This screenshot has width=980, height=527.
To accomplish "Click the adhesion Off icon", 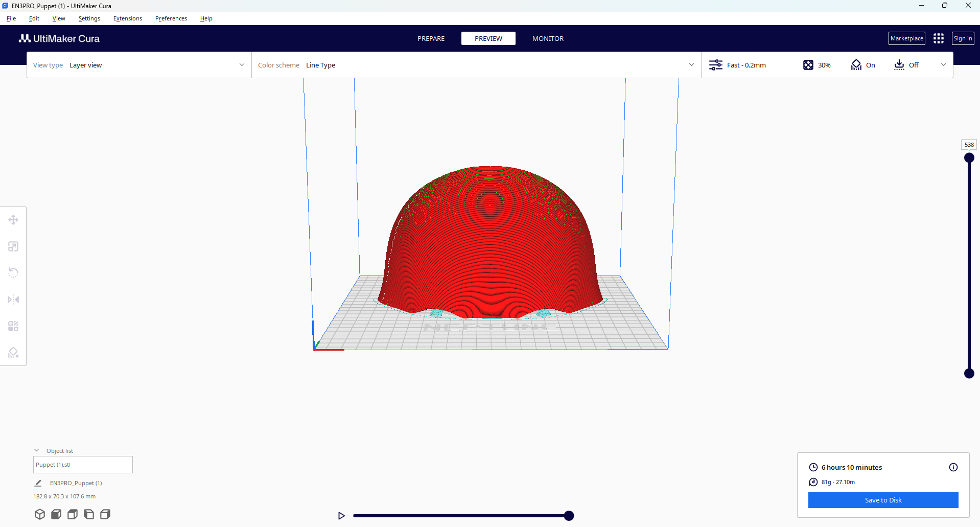I will [x=899, y=65].
